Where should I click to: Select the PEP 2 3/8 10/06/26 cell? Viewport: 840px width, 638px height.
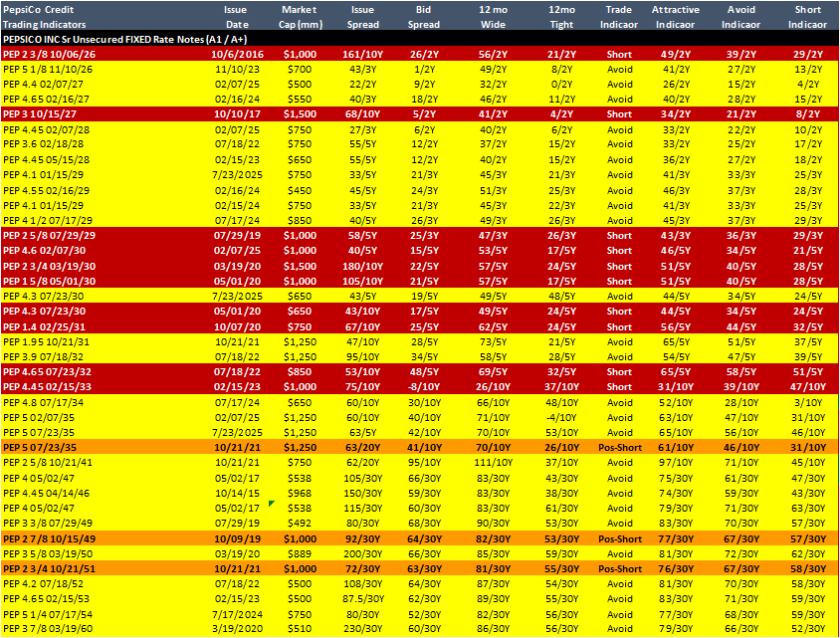50,54
